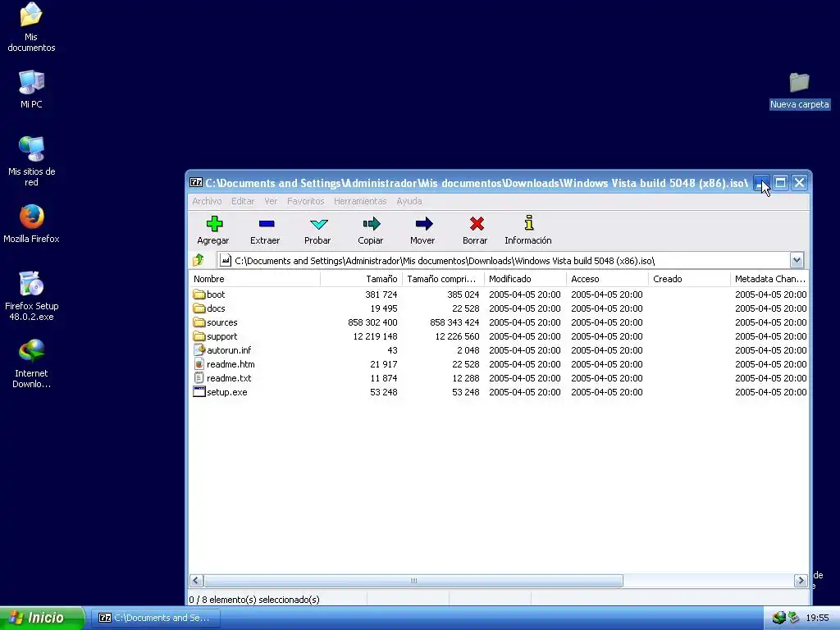Click the safely remove hardware tray icon

pos(793,618)
